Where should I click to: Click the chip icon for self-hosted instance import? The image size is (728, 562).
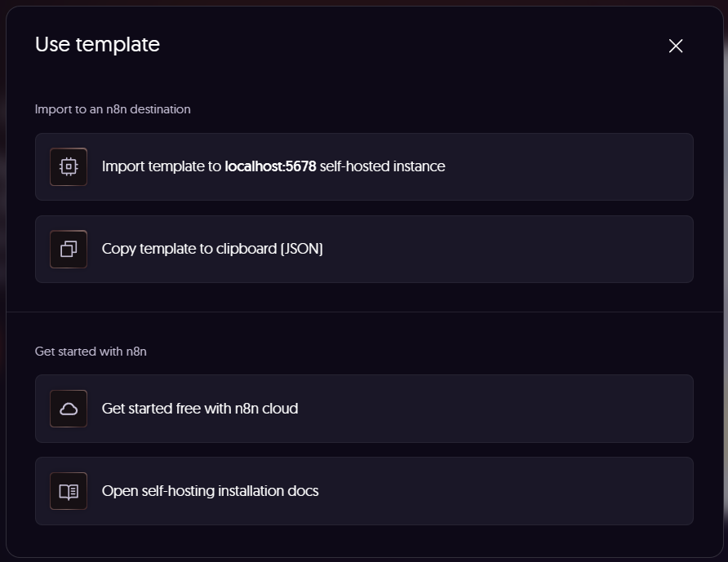coord(69,166)
